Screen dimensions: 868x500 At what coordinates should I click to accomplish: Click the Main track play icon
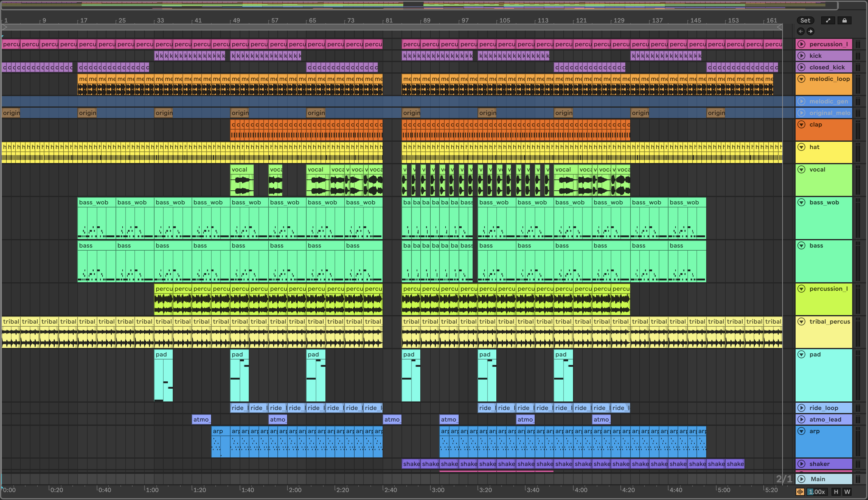point(802,479)
